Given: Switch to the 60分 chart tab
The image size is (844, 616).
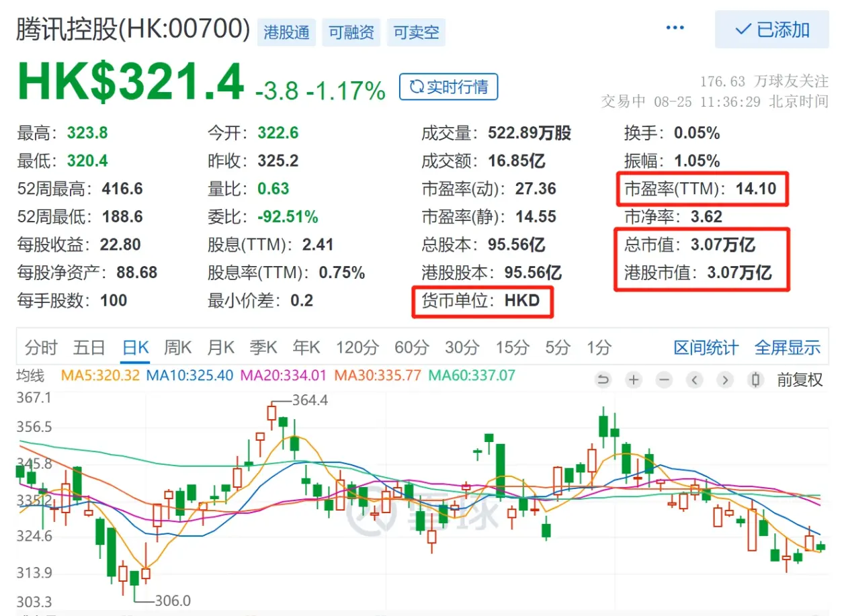Looking at the screenshot, I should click(411, 347).
